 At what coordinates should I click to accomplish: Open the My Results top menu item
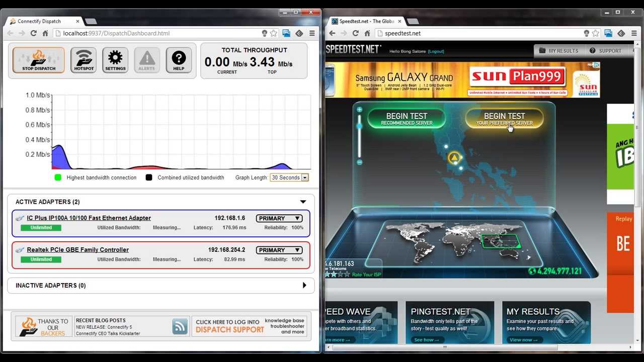click(559, 51)
